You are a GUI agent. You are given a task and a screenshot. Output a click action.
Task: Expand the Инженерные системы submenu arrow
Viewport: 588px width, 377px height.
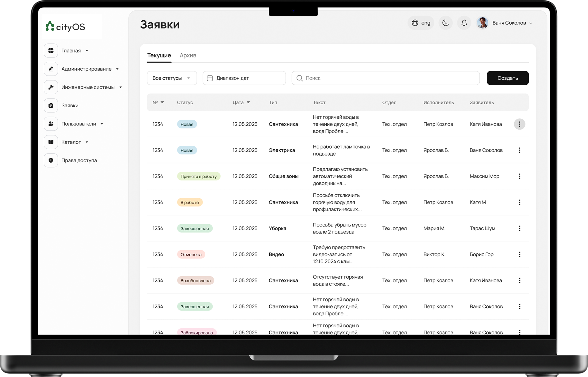tap(121, 87)
